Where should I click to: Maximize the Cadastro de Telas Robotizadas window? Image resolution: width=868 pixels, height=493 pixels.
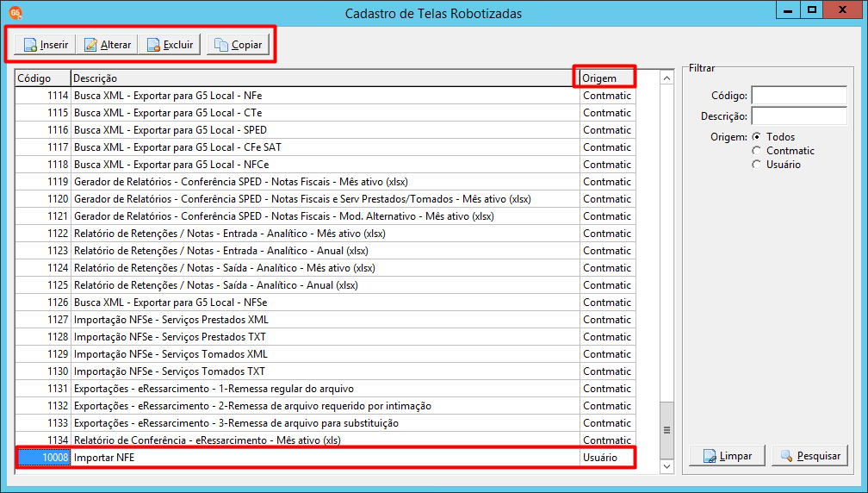pos(812,9)
